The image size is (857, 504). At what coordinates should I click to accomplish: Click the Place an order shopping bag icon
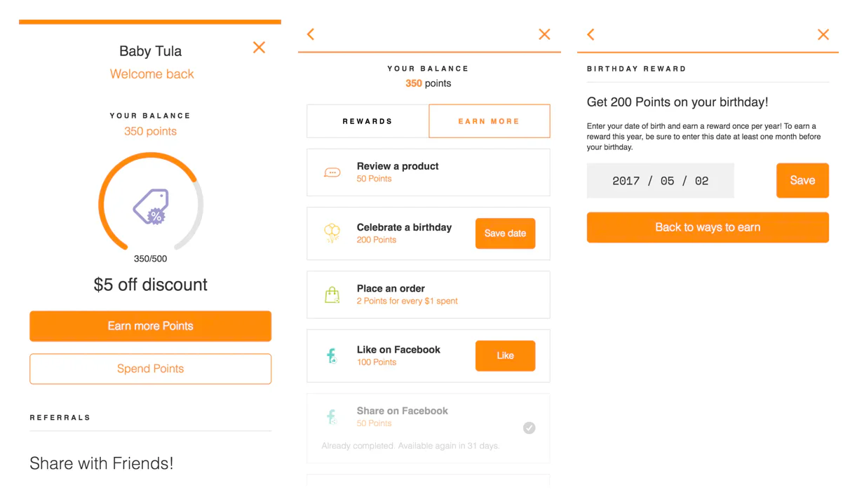332,294
